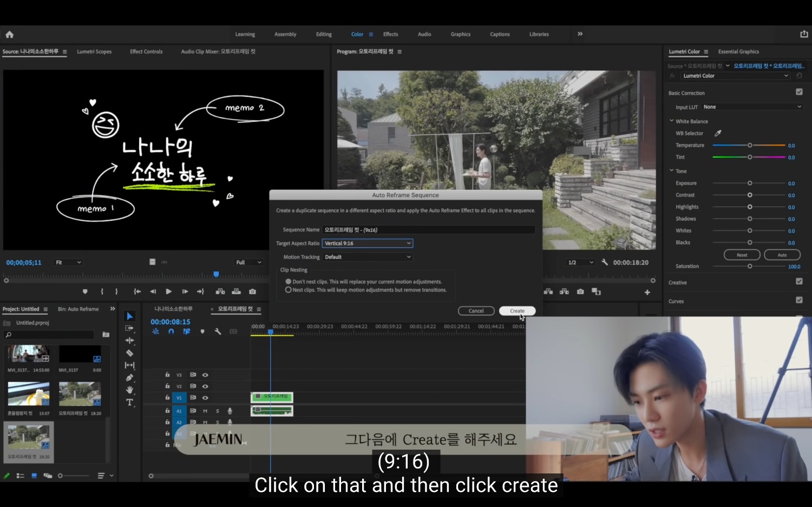Click Source monitor Export Frame camera
Image resolution: width=812 pixels, height=507 pixels.
pos(252,292)
